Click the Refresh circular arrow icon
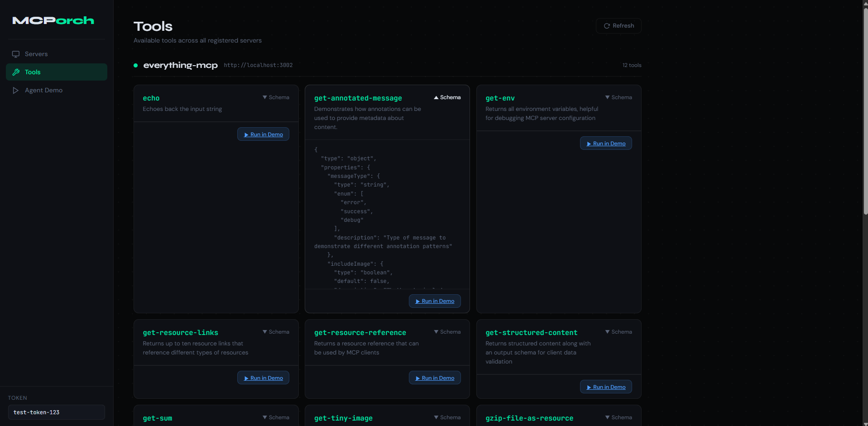The height and width of the screenshot is (426, 868). click(x=607, y=26)
